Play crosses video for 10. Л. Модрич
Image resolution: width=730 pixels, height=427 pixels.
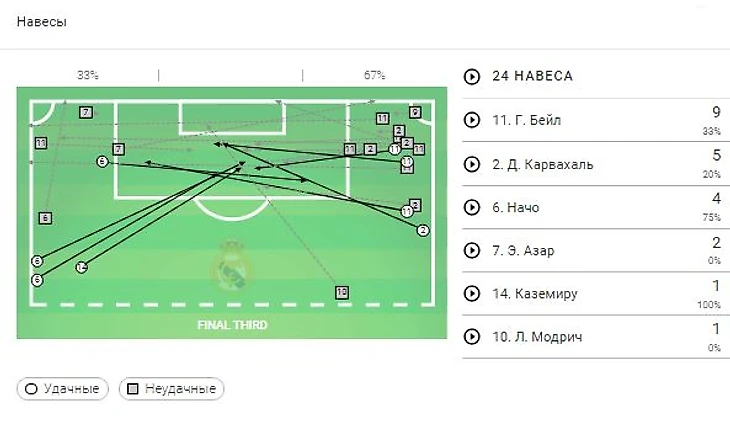point(472,337)
